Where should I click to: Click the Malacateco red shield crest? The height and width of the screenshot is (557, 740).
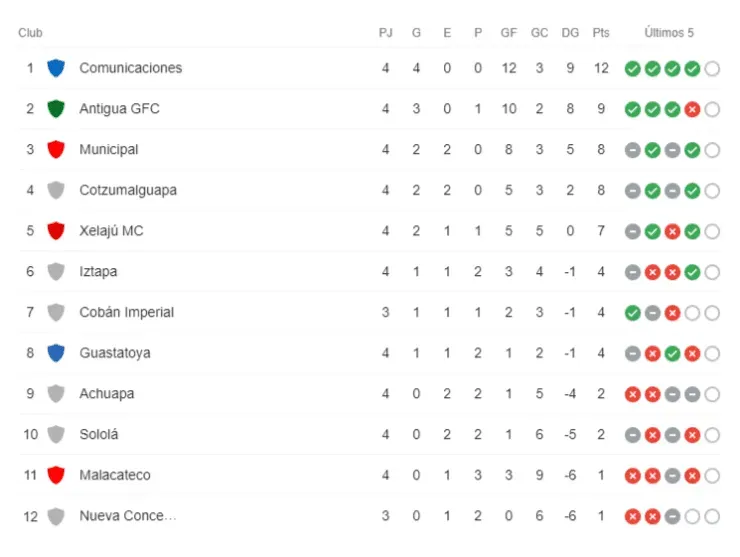[56, 475]
